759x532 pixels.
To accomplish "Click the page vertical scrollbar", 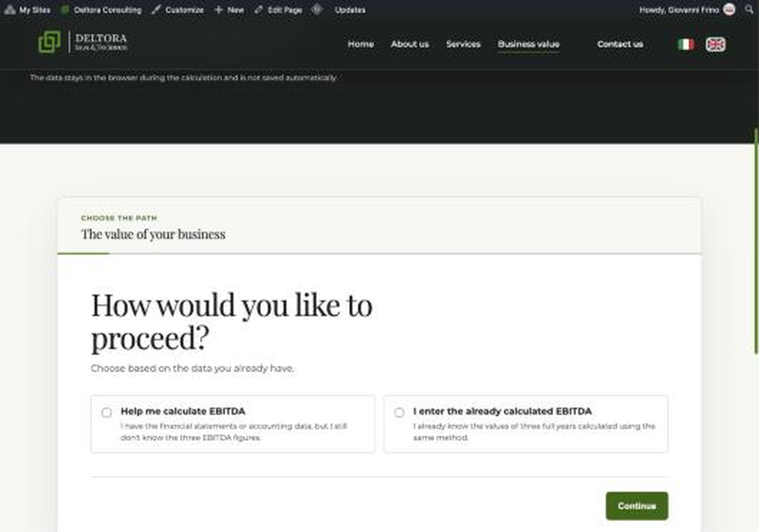I will (x=756, y=241).
